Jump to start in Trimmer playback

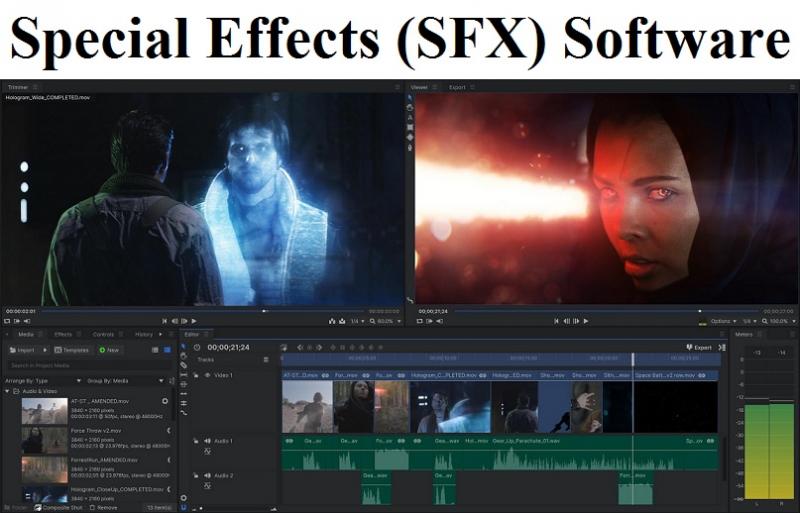point(164,321)
